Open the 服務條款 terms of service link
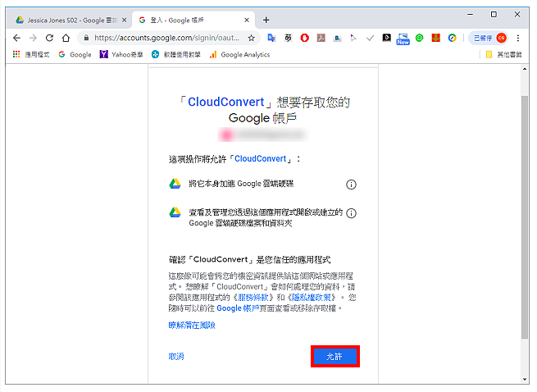 click(x=255, y=297)
